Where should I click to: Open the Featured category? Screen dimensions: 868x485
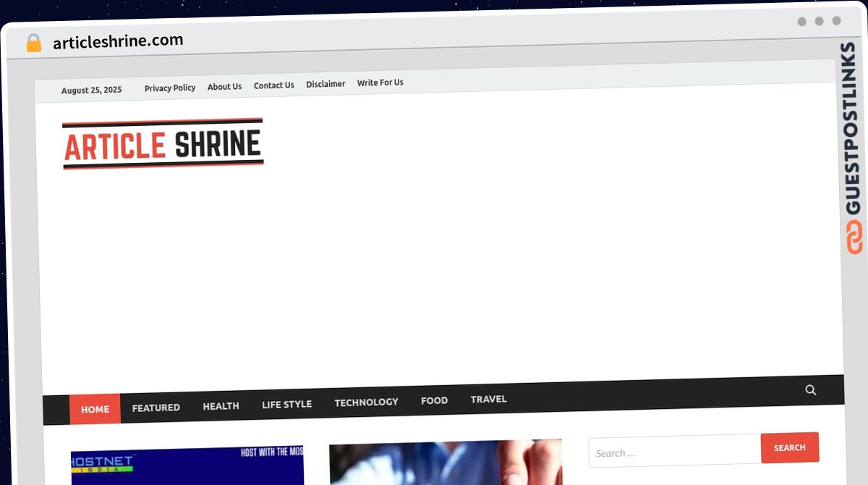click(x=156, y=408)
